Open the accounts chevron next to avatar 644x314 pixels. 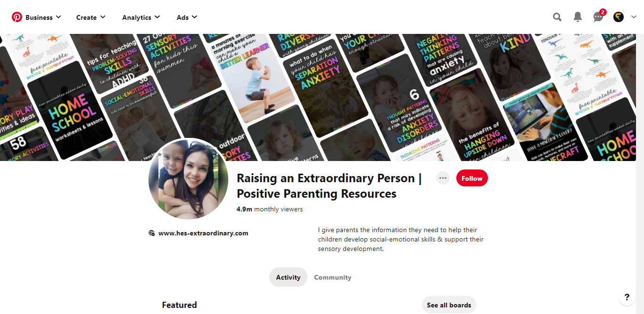(x=634, y=17)
